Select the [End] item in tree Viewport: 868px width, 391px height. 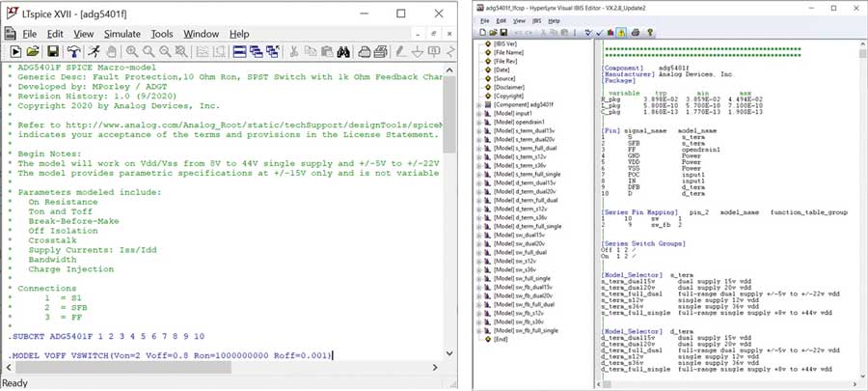click(x=502, y=339)
